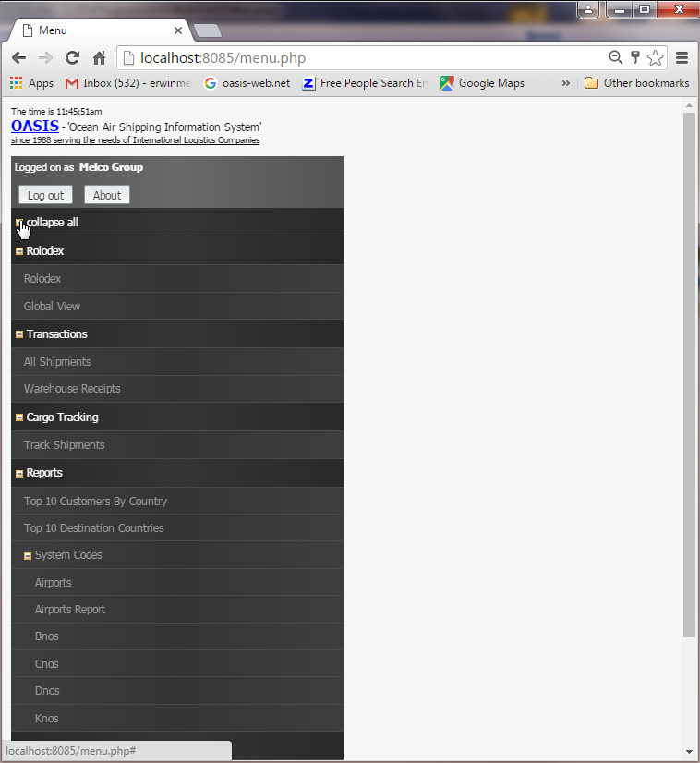Open the Rolodex submenu item
This screenshot has width=700, height=763.
(x=177, y=279)
